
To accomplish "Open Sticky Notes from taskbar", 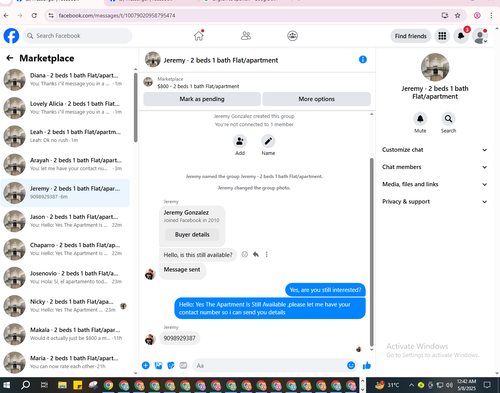I will click(x=77, y=385).
